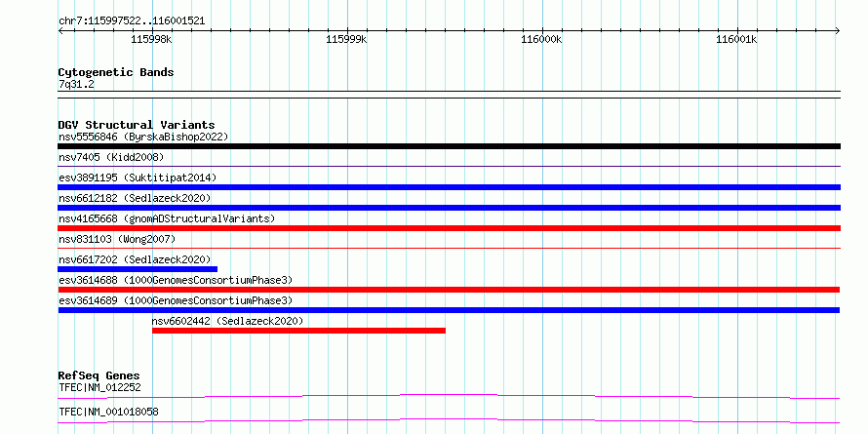Open nsv7405 (Kidd2008) variant label

pos(111,157)
